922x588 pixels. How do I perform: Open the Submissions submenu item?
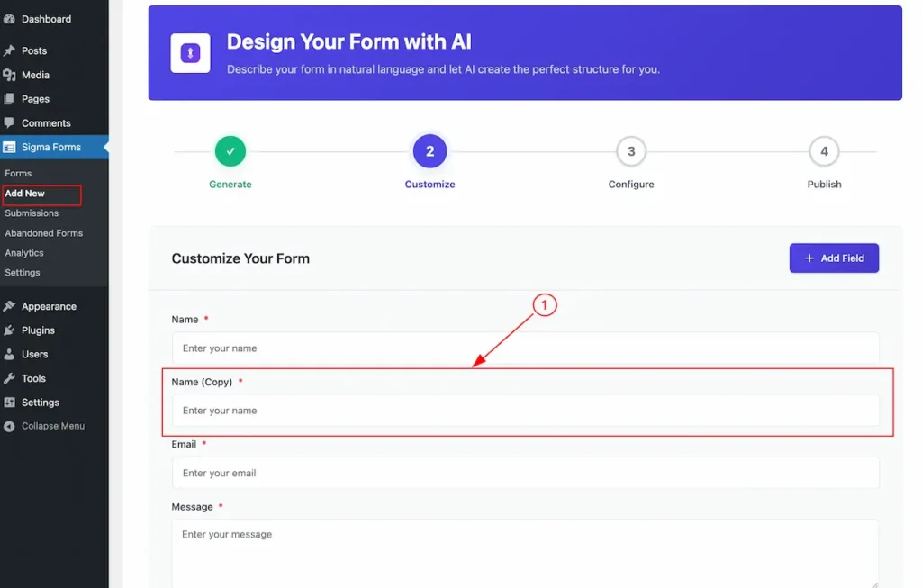click(x=32, y=213)
